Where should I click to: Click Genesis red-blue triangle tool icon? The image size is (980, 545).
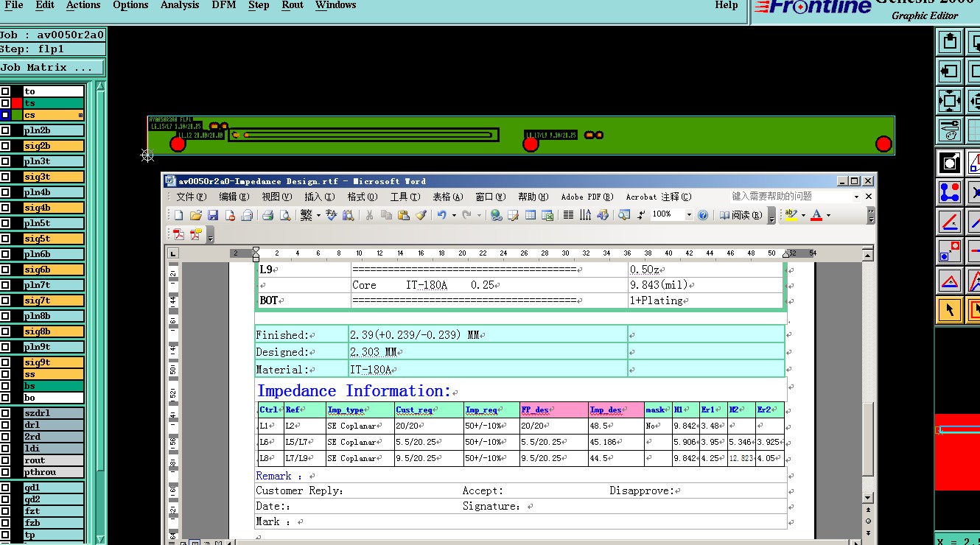(x=950, y=280)
